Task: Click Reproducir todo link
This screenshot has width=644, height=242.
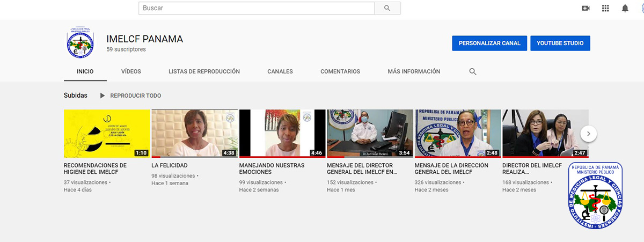Action: click(135, 96)
